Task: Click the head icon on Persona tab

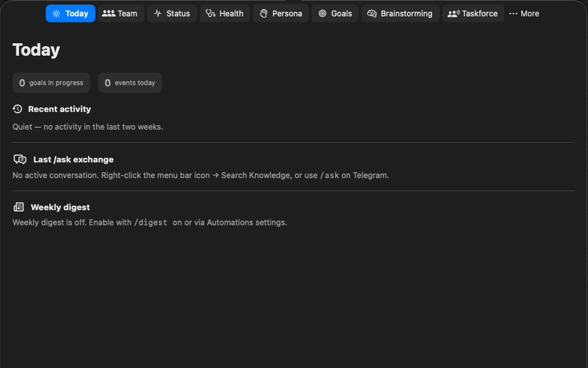Action: (x=263, y=14)
